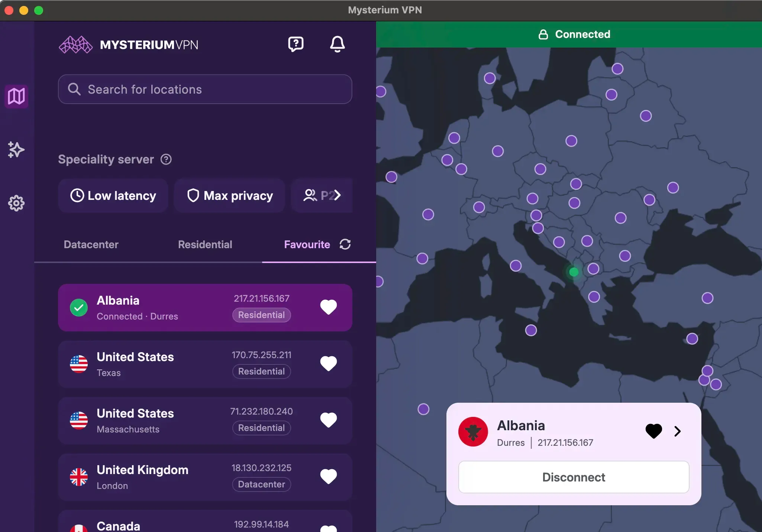The height and width of the screenshot is (532, 762).
Task: Choose Low latency speciality server
Action: coord(113,195)
